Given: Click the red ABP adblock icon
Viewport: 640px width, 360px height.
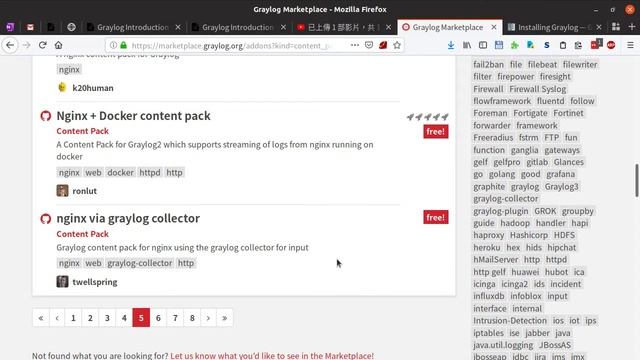Looking at the screenshot, I should pos(611,45).
